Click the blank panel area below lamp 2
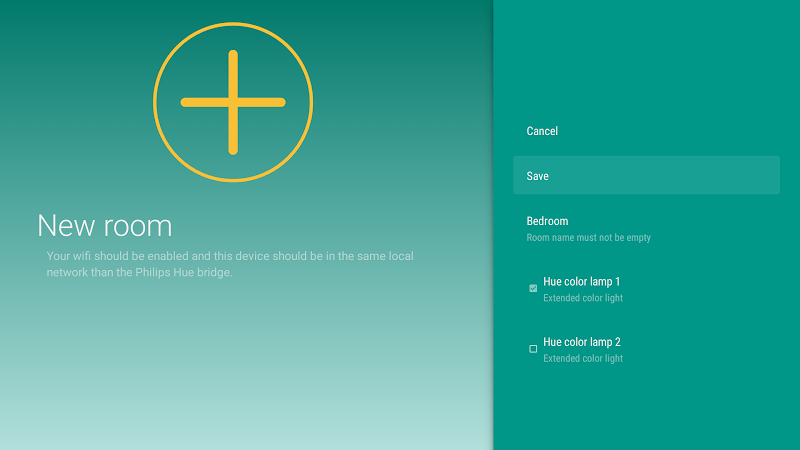The width and height of the screenshot is (800, 450). [x=645, y=410]
